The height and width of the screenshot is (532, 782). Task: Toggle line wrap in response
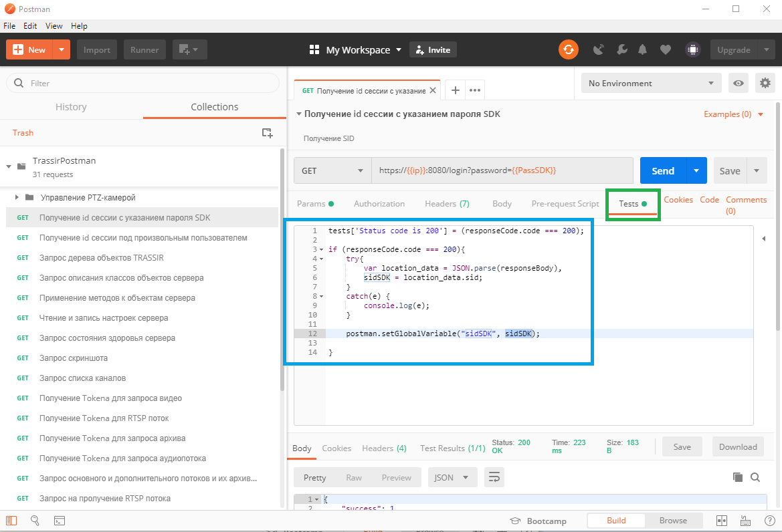(494, 477)
